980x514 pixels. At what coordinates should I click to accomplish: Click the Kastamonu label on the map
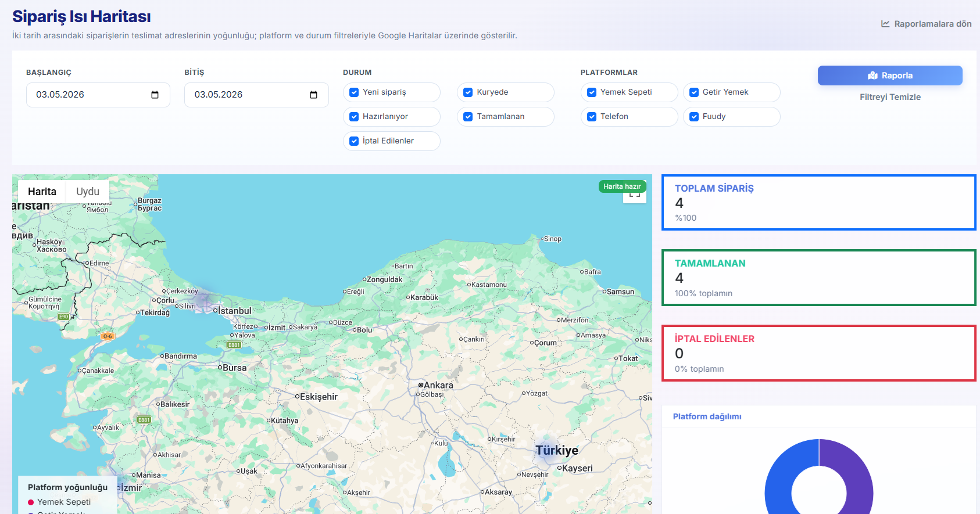pos(489,285)
